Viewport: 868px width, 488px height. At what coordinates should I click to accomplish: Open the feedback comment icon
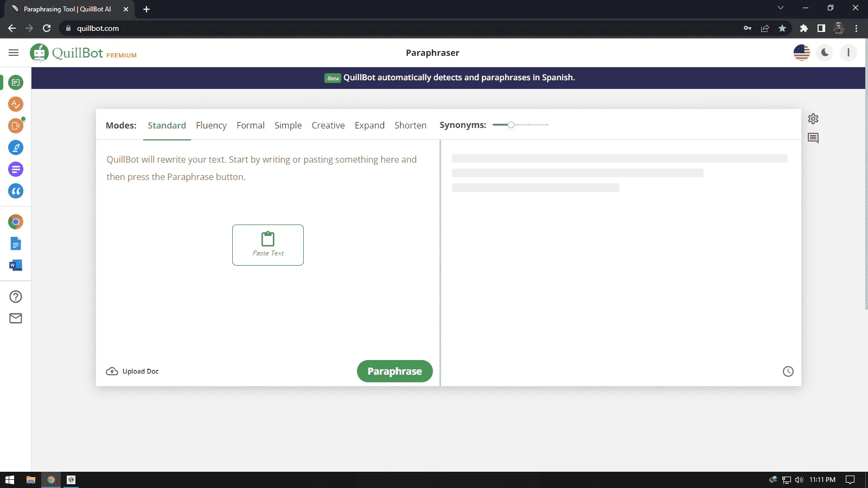click(813, 138)
